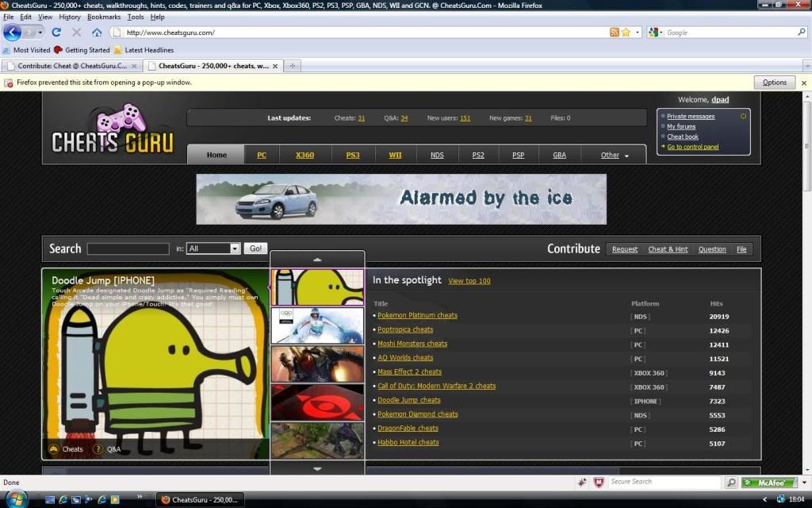
Task: Click the Cheat & Hint contribute link
Action: point(668,249)
